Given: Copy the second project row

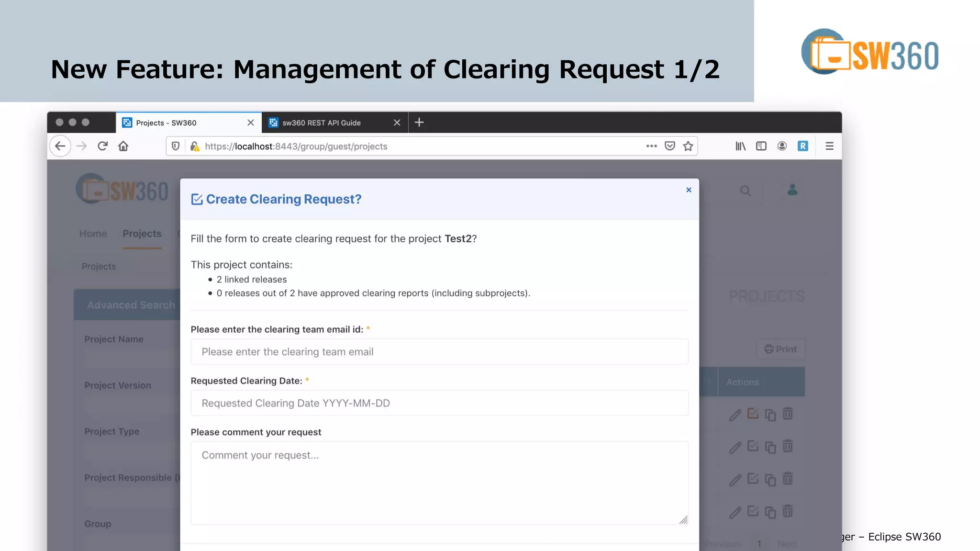Looking at the screenshot, I should pos(770,448).
